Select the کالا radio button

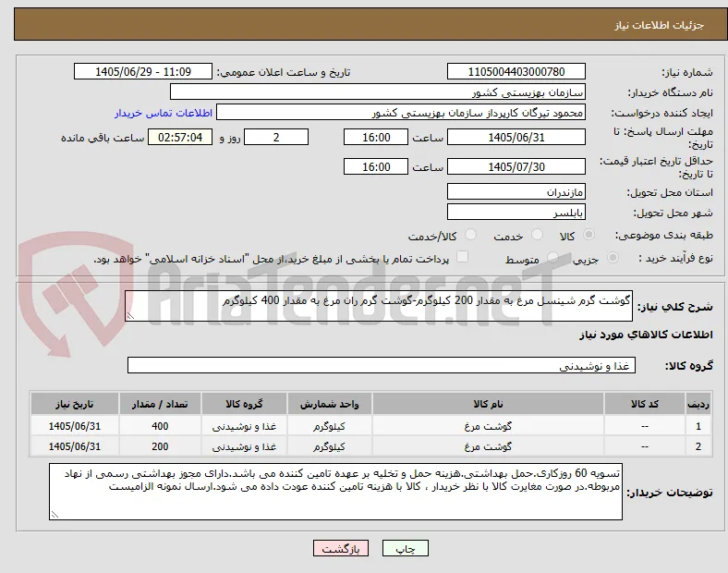coord(588,235)
